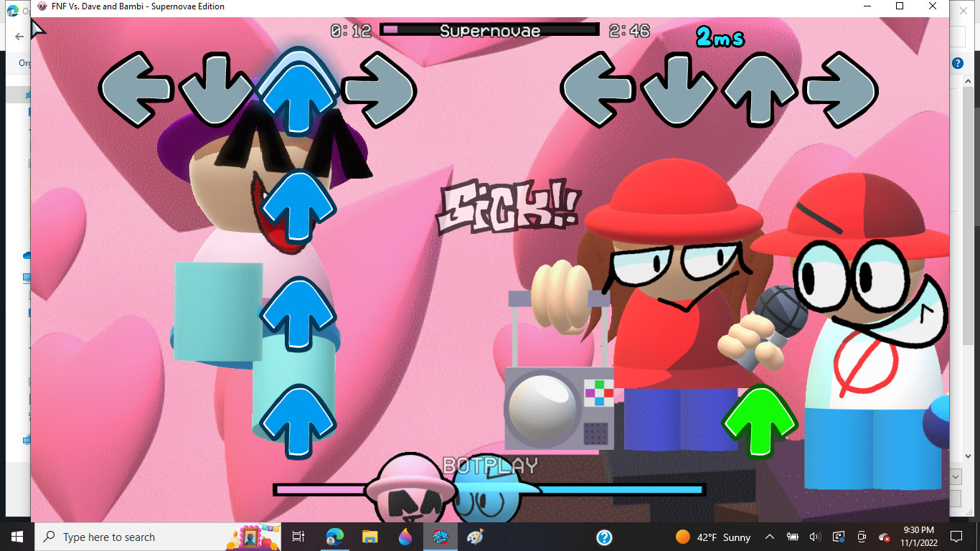This screenshot has width=980, height=551.
Task: Open Microsoft Edge from the taskbar
Action: pos(334,537)
